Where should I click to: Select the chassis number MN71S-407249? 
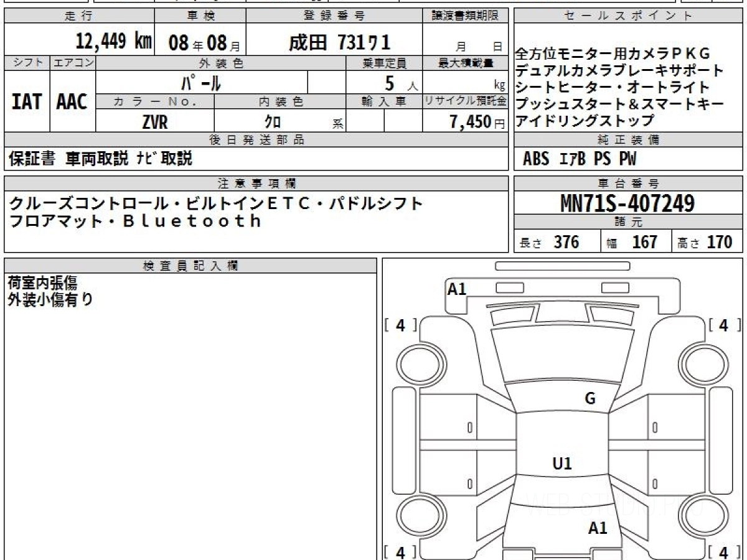[627, 203]
